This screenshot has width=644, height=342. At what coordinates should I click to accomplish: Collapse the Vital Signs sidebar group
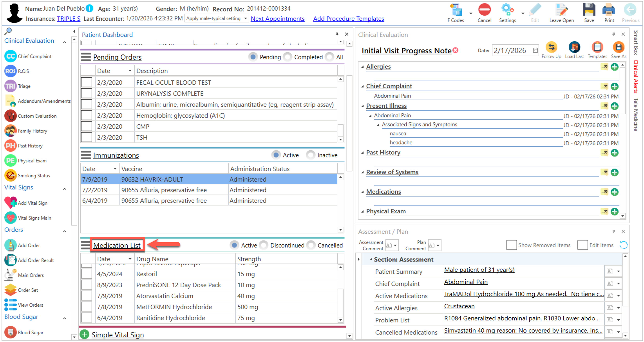[64, 189]
